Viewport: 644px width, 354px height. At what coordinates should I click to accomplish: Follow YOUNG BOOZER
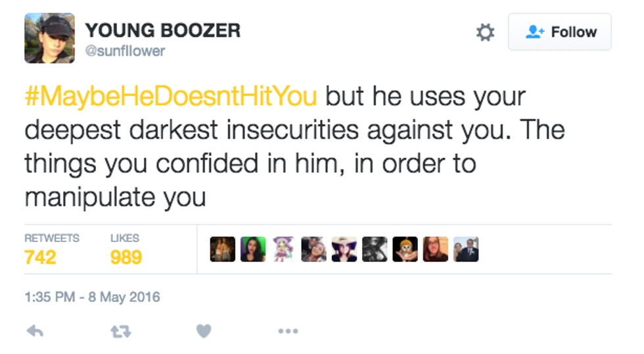[x=559, y=32]
